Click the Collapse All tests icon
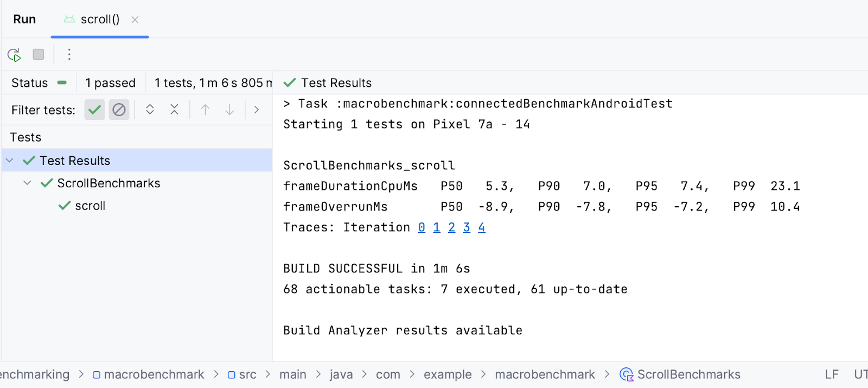Viewport: 868px width, 388px height. [x=174, y=110]
